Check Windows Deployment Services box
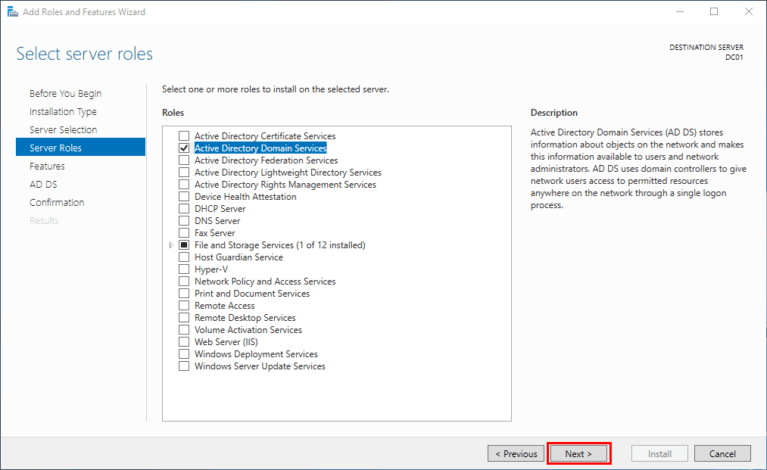This screenshot has width=767, height=470. [184, 354]
